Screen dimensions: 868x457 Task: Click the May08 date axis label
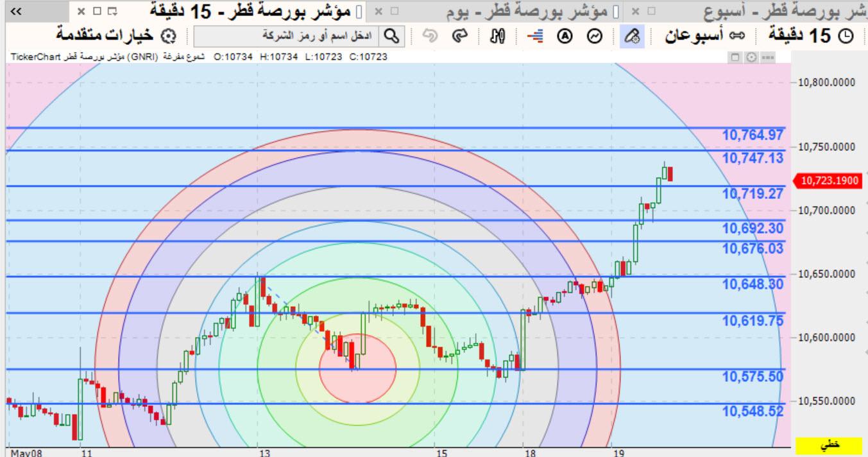pos(26,453)
